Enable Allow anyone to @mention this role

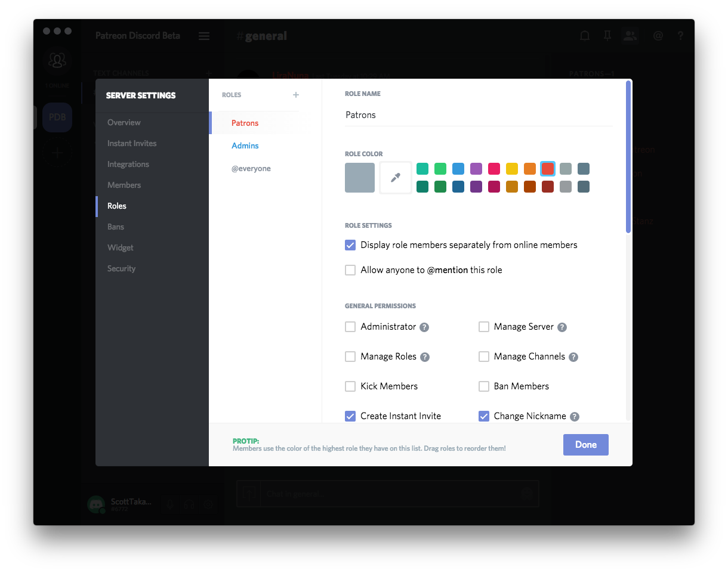click(x=350, y=270)
